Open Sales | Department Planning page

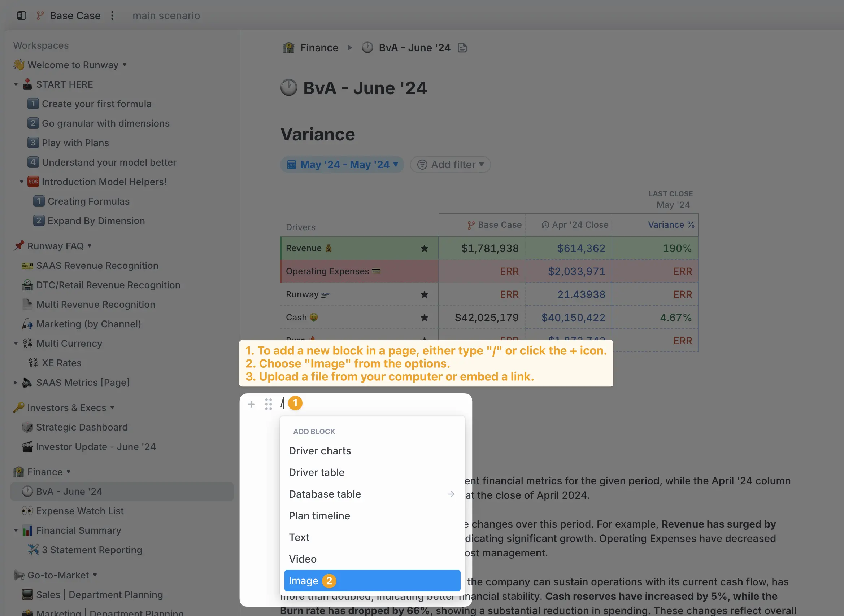(99, 595)
